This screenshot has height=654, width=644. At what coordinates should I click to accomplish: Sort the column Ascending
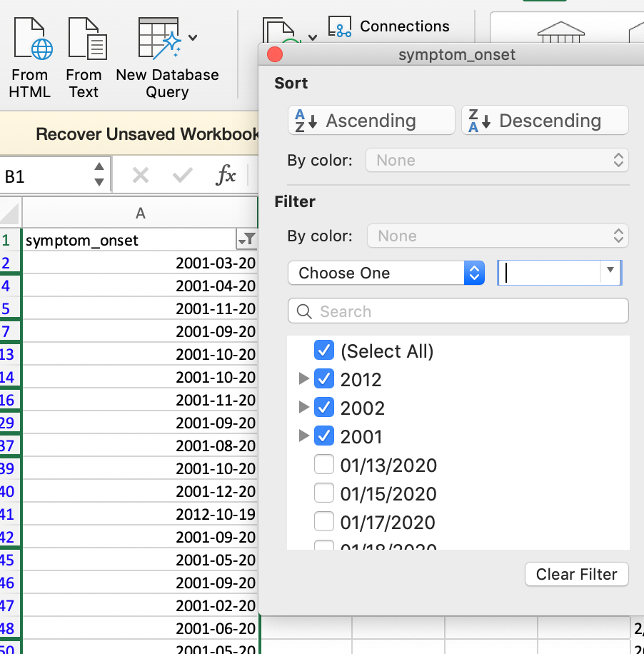click(x=371, y=120)
